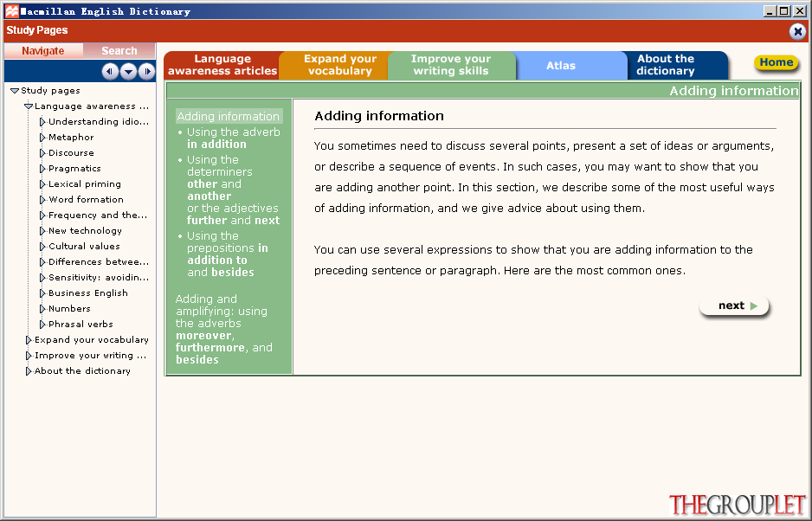This screenshot has height=521, width=812.
Task: Open Using the adverb in addition link
Action: coord(233,138)
